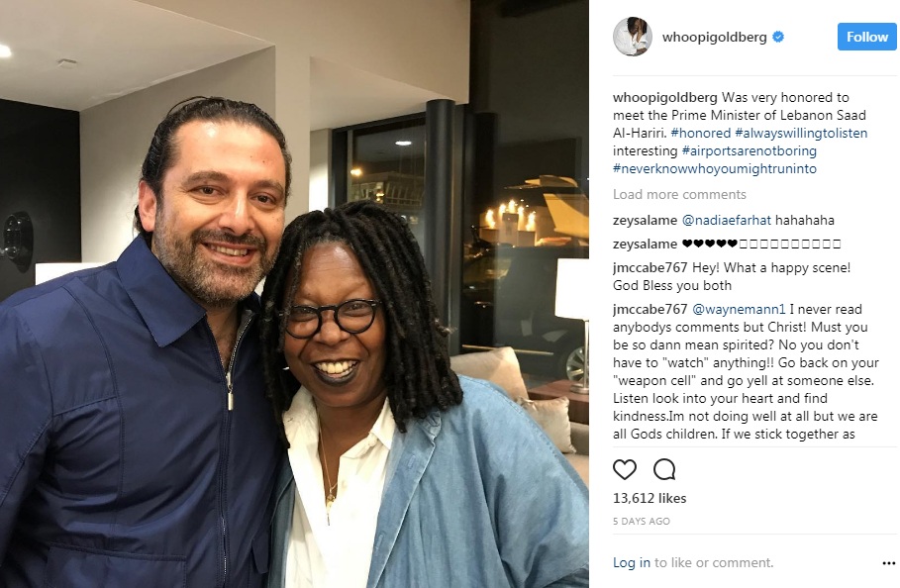Open the three-dots more options menu

click(888, 563)
